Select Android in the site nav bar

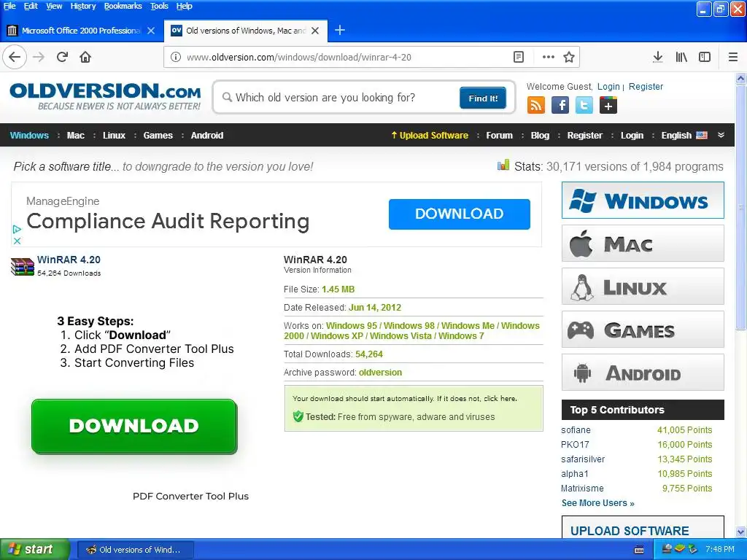point(206,135)
